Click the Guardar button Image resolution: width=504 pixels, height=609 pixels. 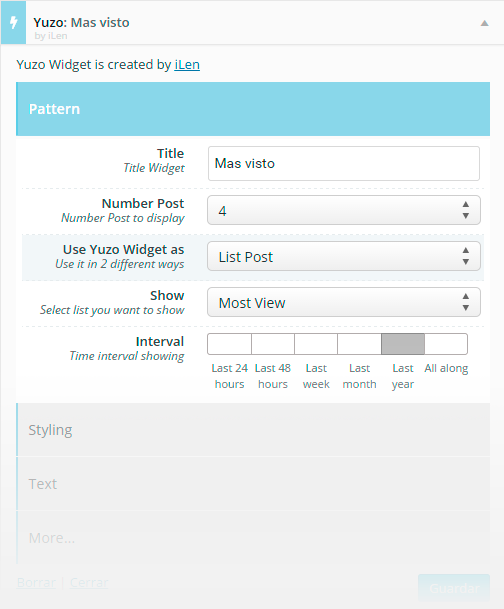pyautogui.click(x=454, y=588)
